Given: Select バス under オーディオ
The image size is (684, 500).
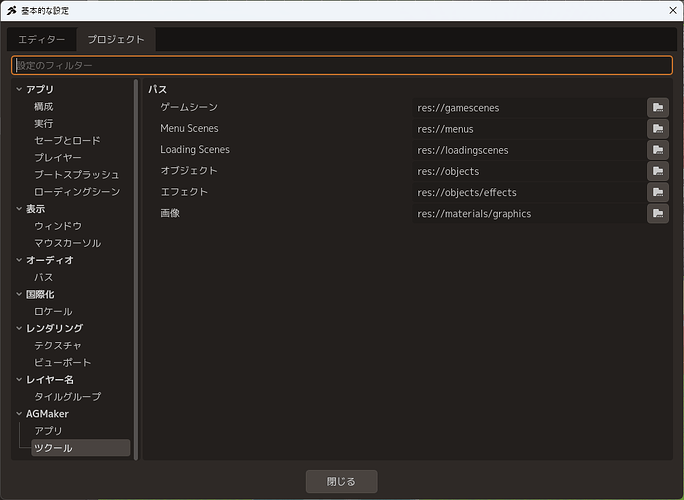Looking at the screenshot, I should coord(44,277).
